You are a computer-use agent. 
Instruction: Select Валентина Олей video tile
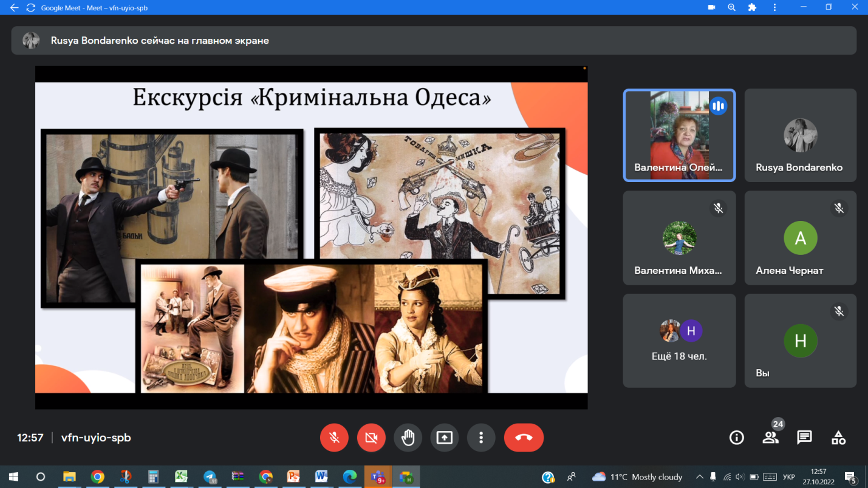(x=679, y=135)
